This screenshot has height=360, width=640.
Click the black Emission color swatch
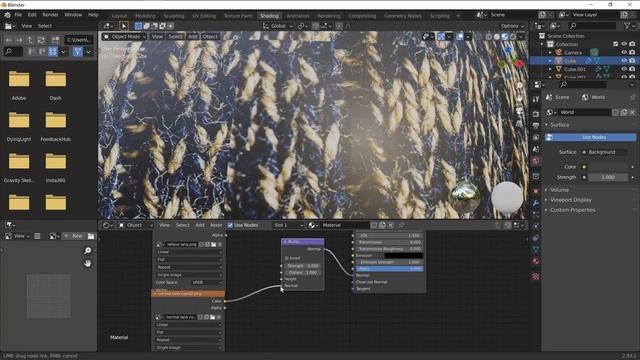tap(403, 256)
